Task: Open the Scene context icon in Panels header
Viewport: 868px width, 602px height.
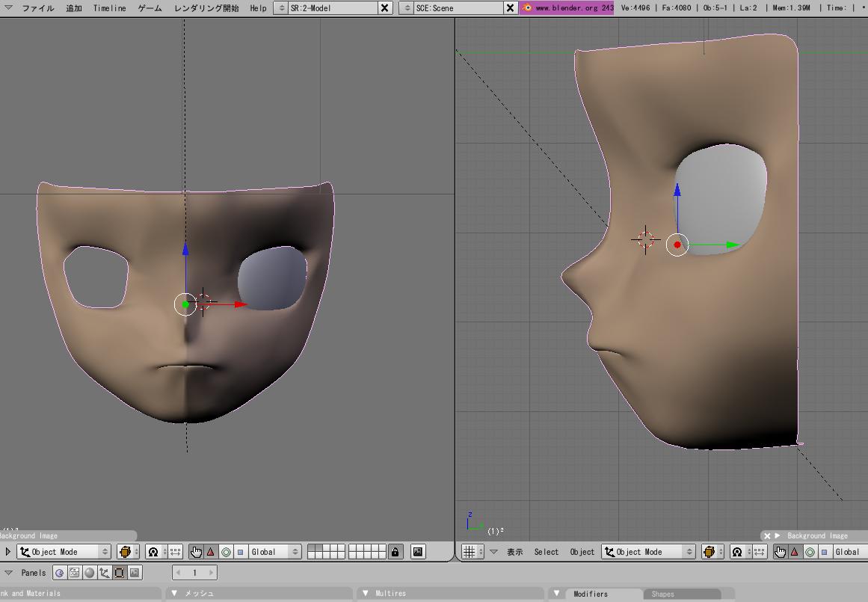Action: (134, 573)
